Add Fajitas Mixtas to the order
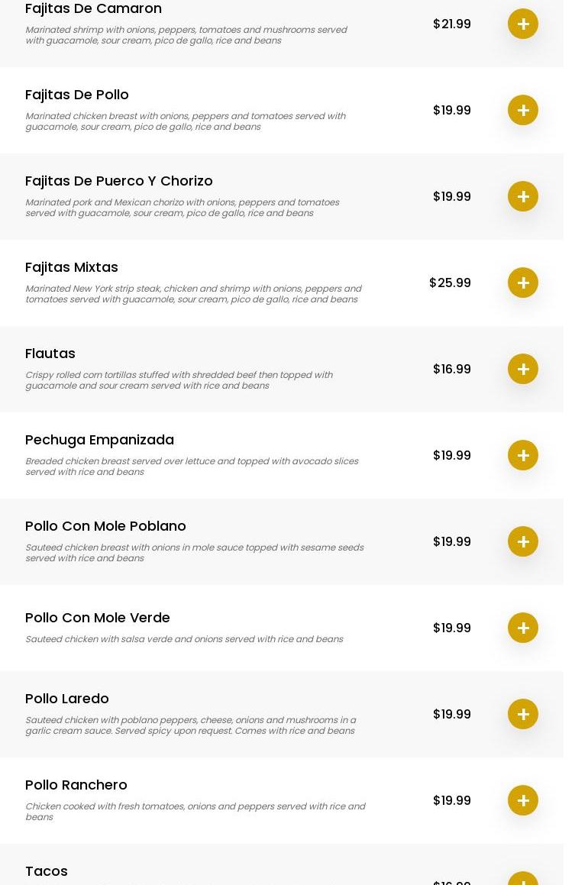The height and width of the screenshot is (885, 588). (523, 283)
